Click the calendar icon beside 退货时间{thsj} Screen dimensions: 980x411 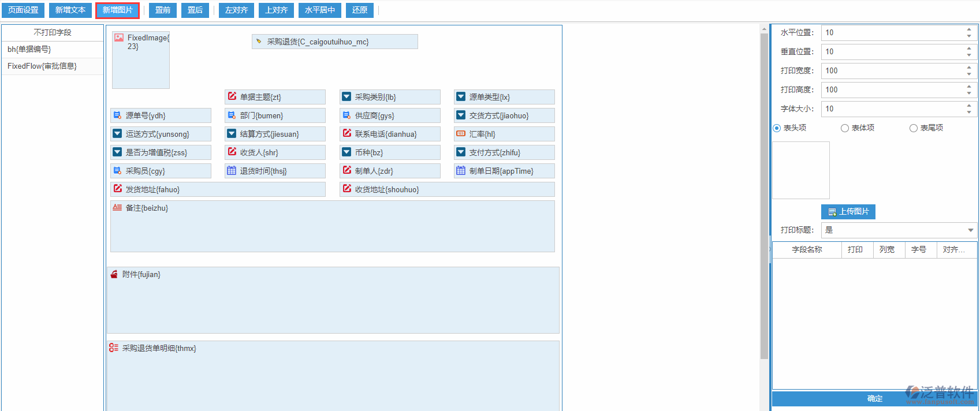[x=232, y=171]
